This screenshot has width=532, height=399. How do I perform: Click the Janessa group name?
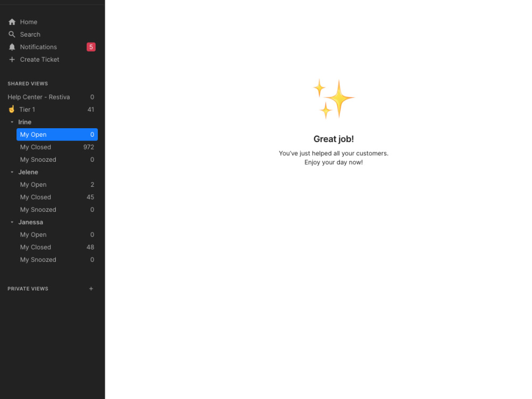coord(30,222)
